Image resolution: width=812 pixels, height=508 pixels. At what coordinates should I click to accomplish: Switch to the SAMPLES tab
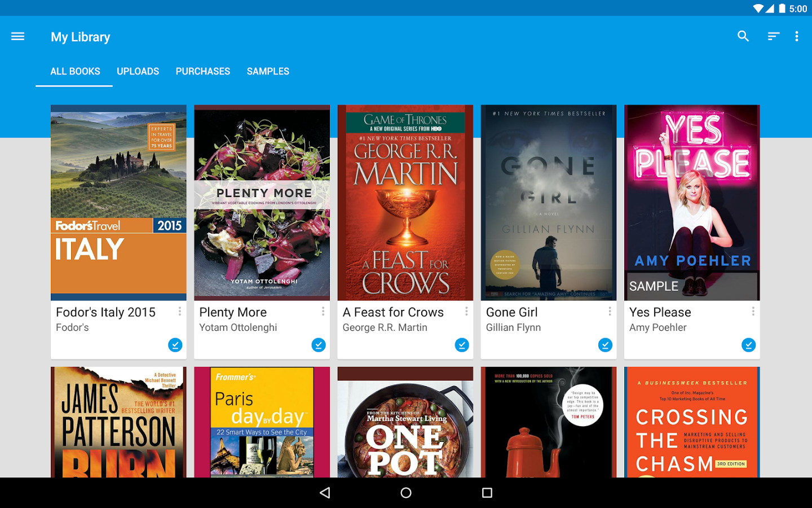(x=268, y=71)
